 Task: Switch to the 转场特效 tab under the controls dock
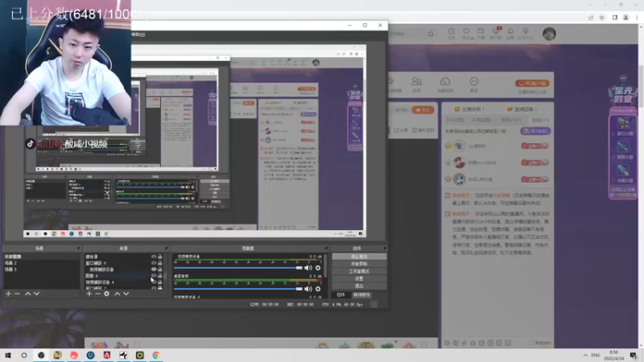361,294
